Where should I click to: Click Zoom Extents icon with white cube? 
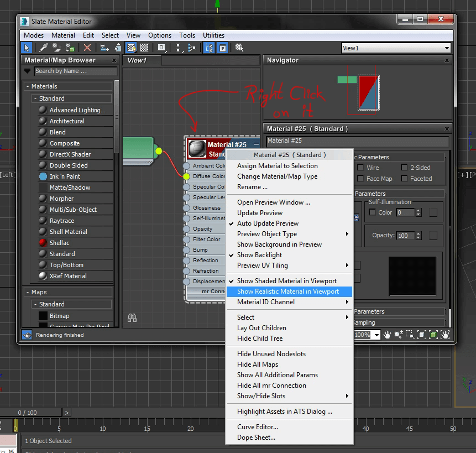(422, 335)
